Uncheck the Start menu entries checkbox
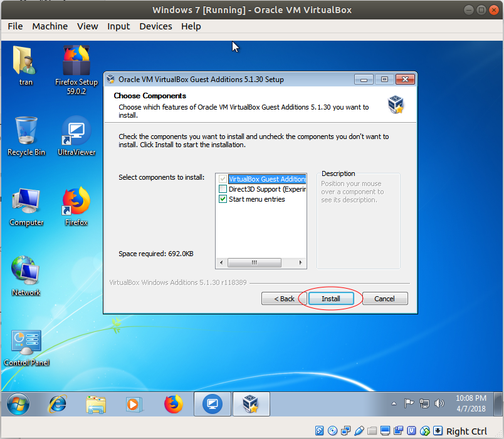Viewport: 504px width, 439px height. (x=223, y=199)
